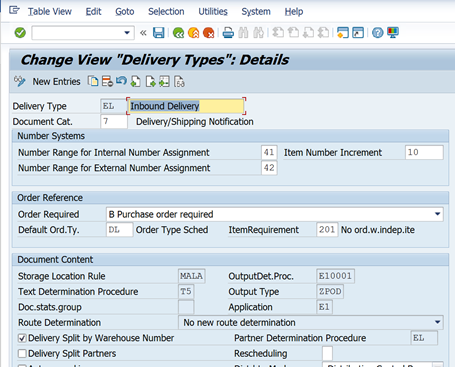Screen dimensions: 455x367
Task: Open the Route Determination dropdown
Action: [438, 323]
